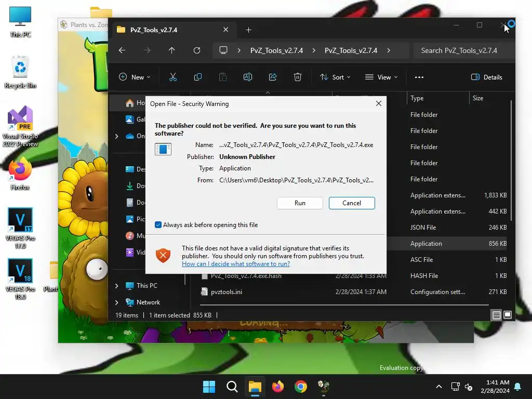Click the Paste icon in Explorer toolbar

(222, 77)
